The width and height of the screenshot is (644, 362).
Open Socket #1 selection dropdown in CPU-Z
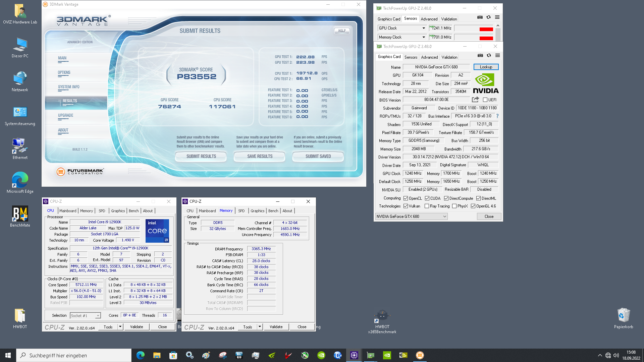(x=85, y=316)
